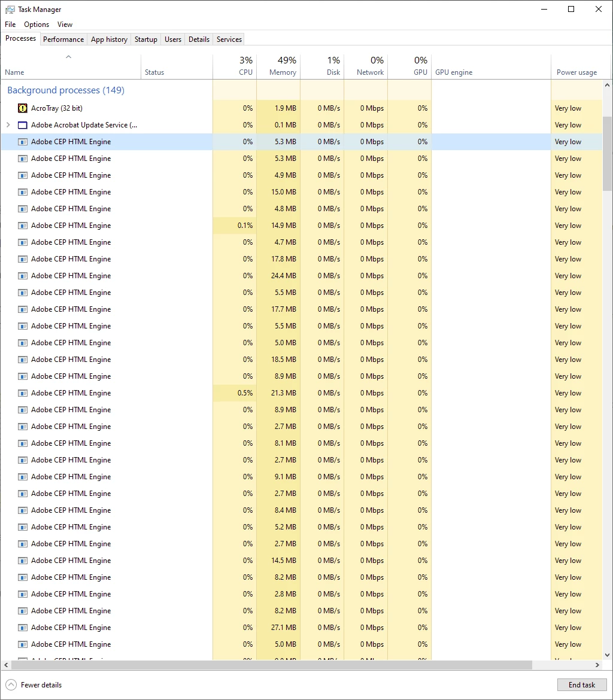Sort by the Power usage column header
613x700 pixels.
tap(577, 66)
